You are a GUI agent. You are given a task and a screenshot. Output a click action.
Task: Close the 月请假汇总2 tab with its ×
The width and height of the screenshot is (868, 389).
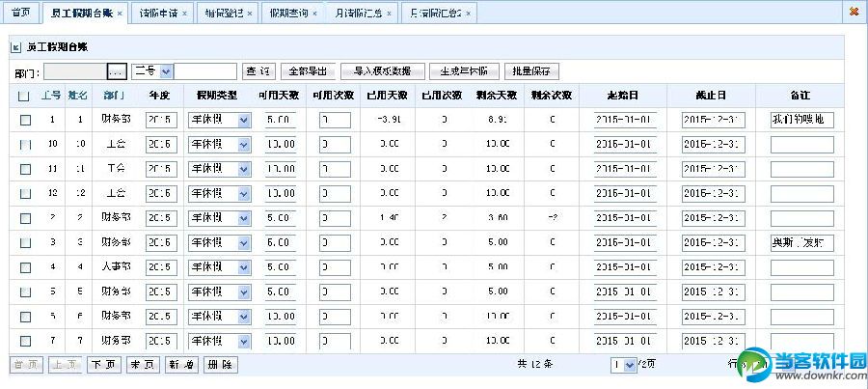coord(469,13)
